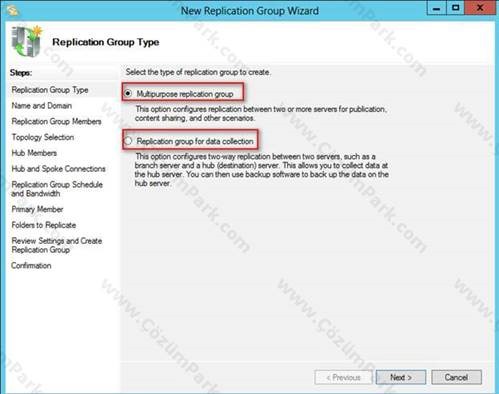
Task: Select Replication Group Schedule and Bandwidth step
Action: pos(57,189)
